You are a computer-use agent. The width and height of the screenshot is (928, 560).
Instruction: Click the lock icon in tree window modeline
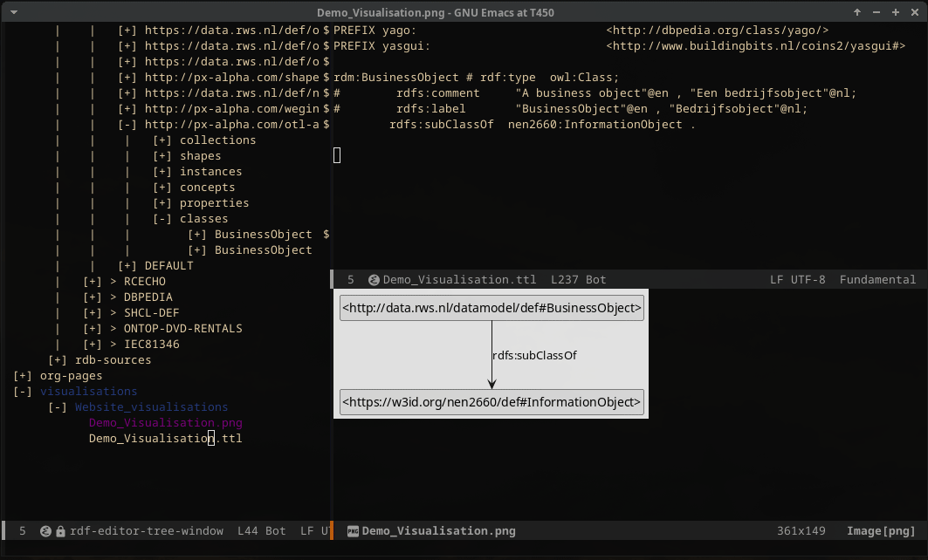pos(60,530)
